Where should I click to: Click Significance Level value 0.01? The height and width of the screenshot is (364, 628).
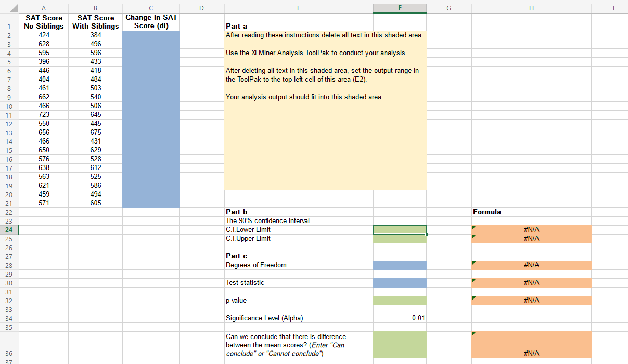[400, 318]
